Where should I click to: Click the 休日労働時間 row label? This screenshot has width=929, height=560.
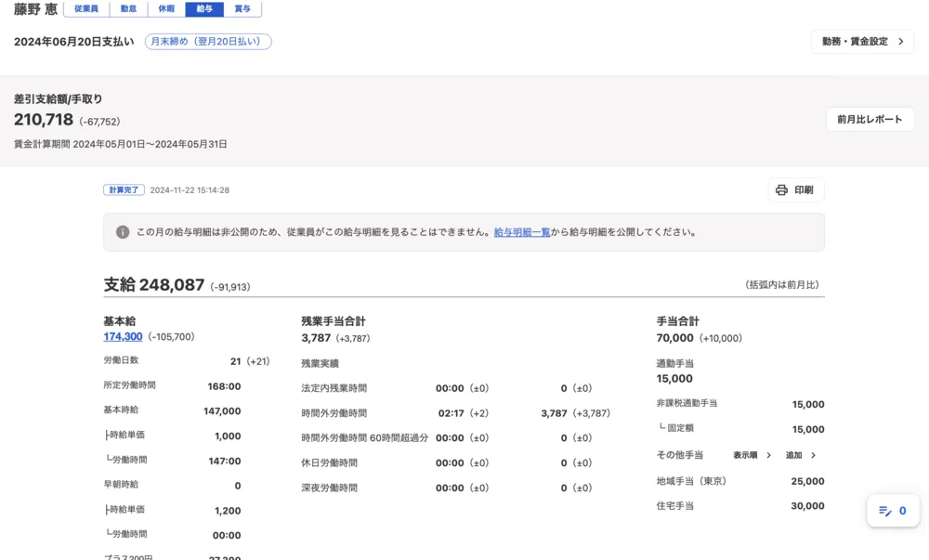330,462
